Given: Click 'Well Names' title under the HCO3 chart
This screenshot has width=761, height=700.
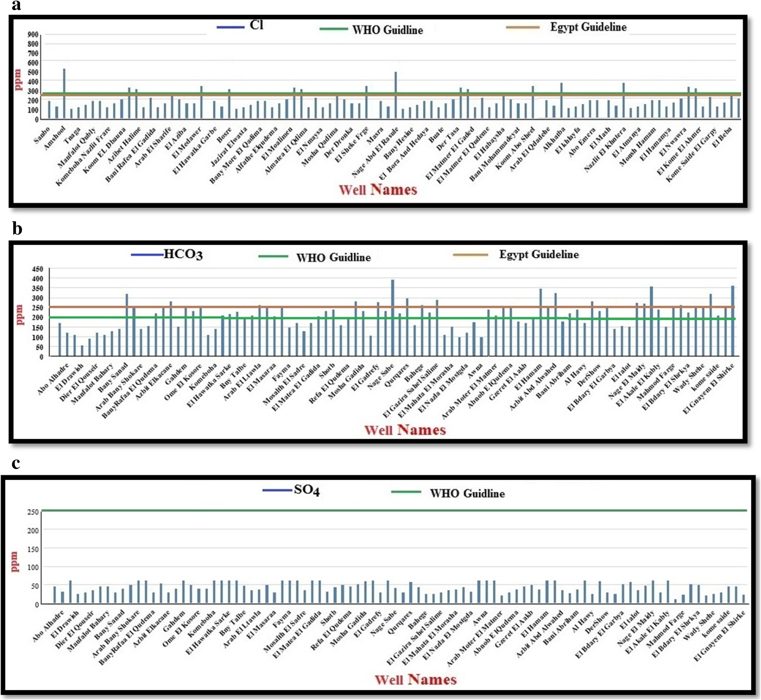Looking at the screenshot, I should [x=405, y=430].
